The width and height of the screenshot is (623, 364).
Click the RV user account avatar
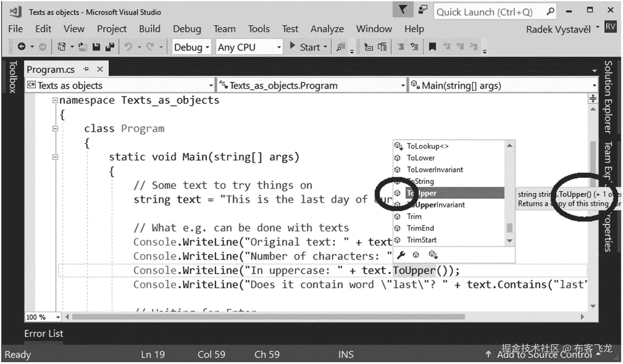610,27
